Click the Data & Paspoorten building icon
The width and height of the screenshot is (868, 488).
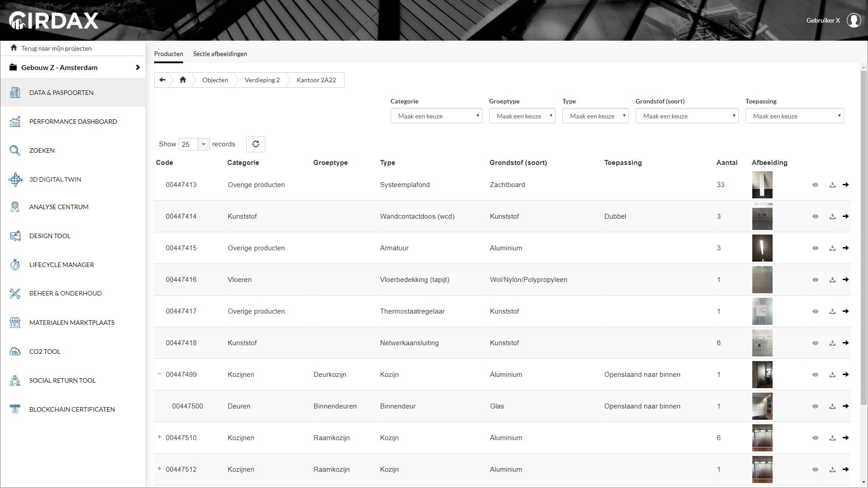point(15,93)
